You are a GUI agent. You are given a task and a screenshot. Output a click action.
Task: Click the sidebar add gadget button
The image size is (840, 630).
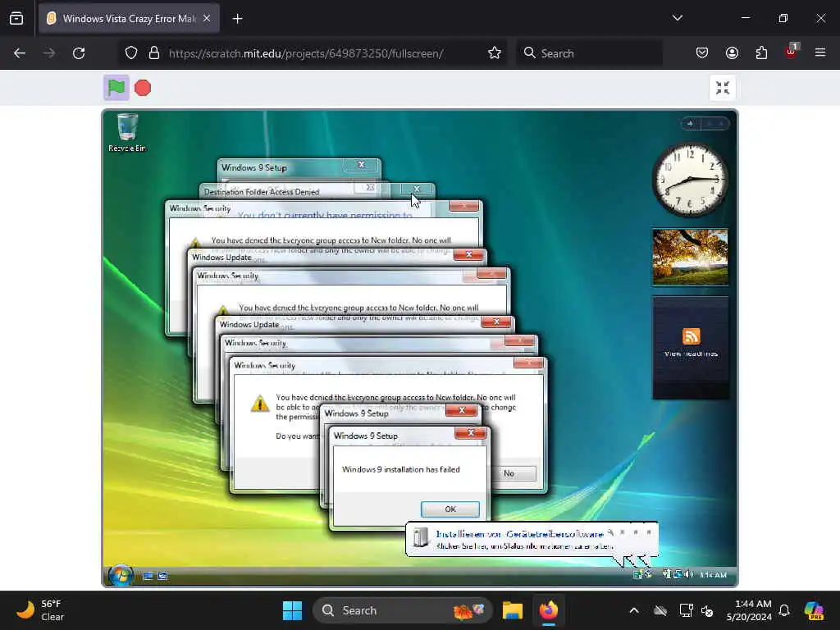(x=690, y=124)
